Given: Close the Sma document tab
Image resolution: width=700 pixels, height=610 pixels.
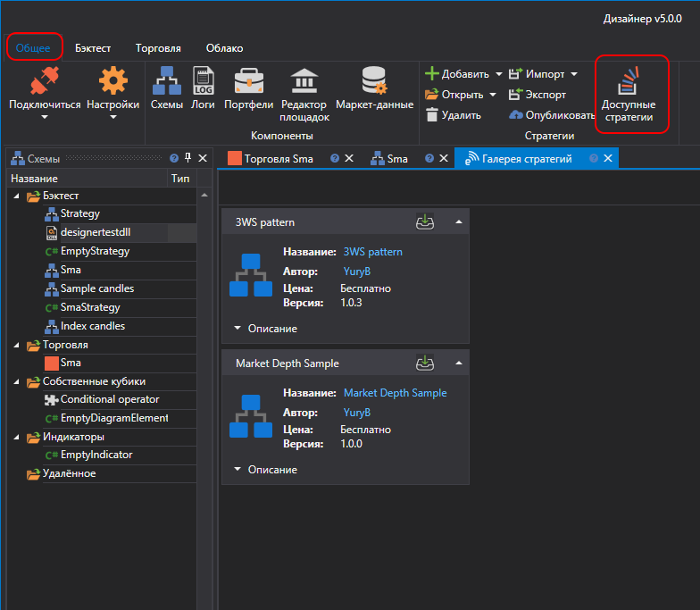Looking at the screenshot, I should click(443, 158).
